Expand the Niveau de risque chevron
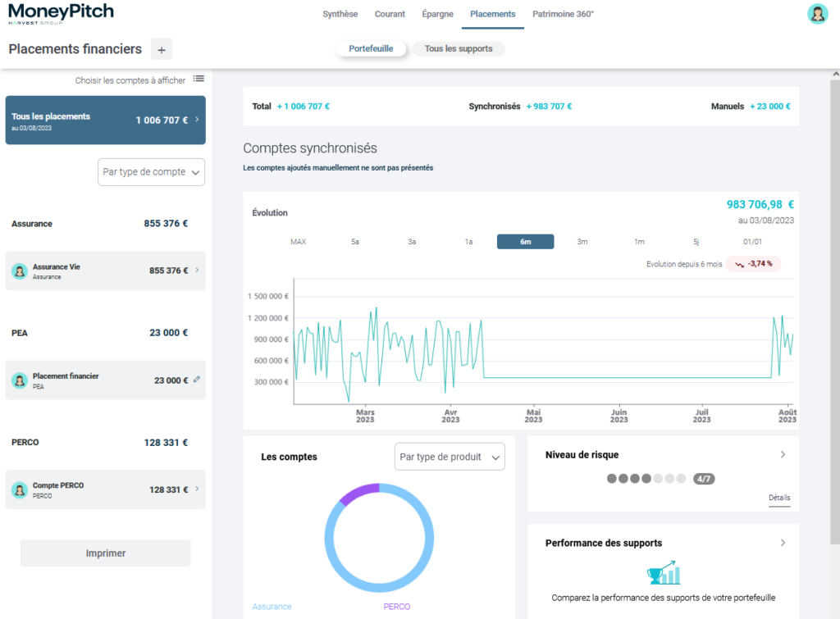The width and height of the screenshot is (840, 619). (x=783, y=455)
